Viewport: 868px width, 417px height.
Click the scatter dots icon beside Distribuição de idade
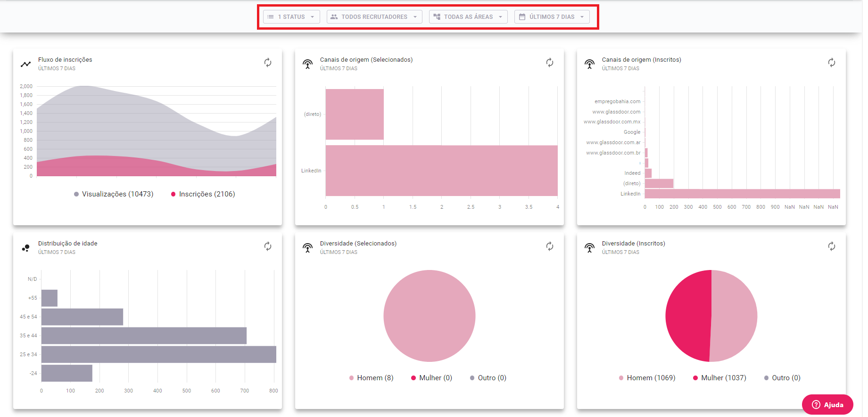25,248
